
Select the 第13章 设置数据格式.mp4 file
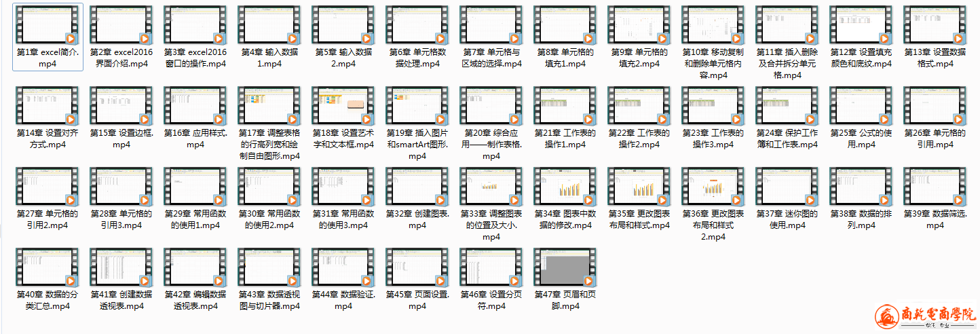coord(935,26)
